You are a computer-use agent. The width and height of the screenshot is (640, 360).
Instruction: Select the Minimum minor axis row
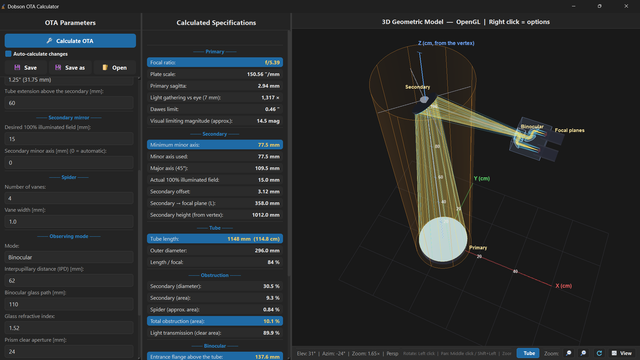coord(215,145)
